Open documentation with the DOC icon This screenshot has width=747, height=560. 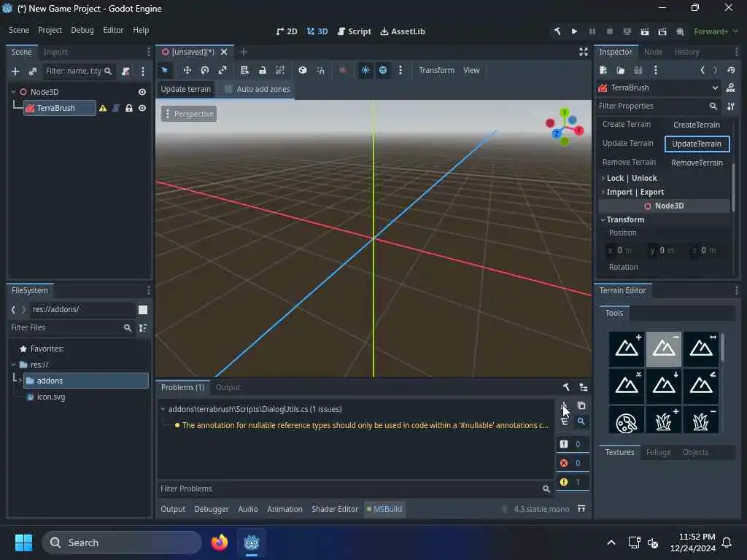click(730, 87)
